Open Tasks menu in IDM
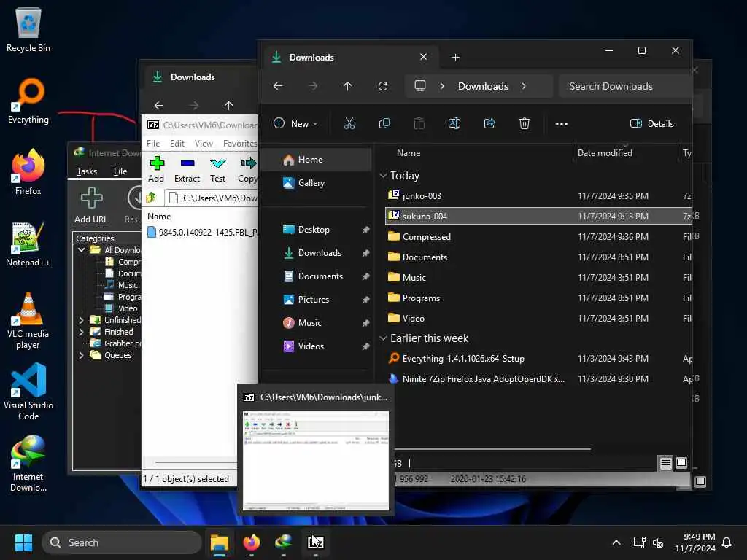747x560 pixels. click(x=87, y=171)
